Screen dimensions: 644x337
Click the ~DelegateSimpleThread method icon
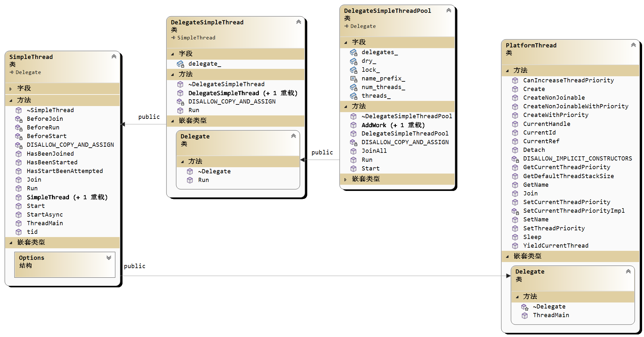click(x=181, y=84)
